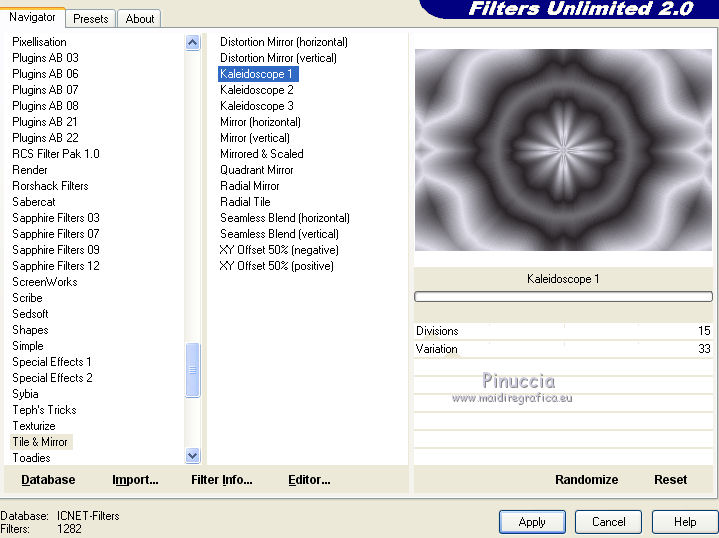Randomize the filter settings
The width and height of the screenshot is (719, 538).
click(x=586, y=480)
